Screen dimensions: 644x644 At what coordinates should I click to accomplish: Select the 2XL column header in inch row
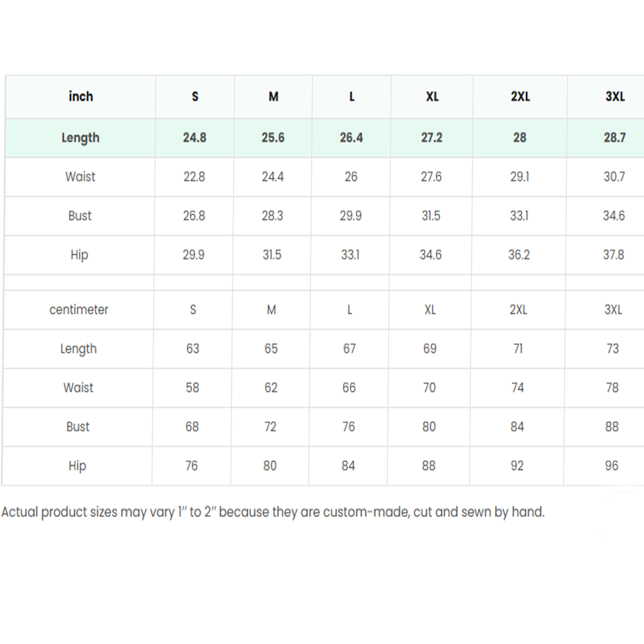coord(520,97)
